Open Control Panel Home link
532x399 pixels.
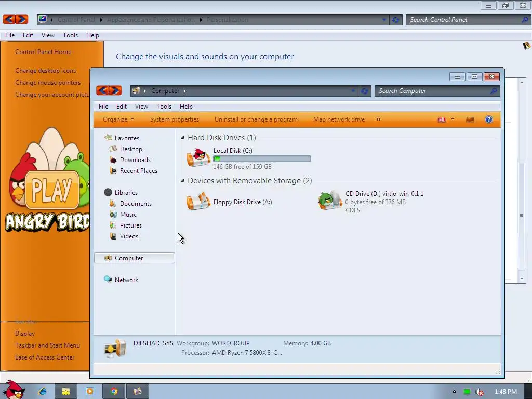pyautogui.click(x=43, y=52)
